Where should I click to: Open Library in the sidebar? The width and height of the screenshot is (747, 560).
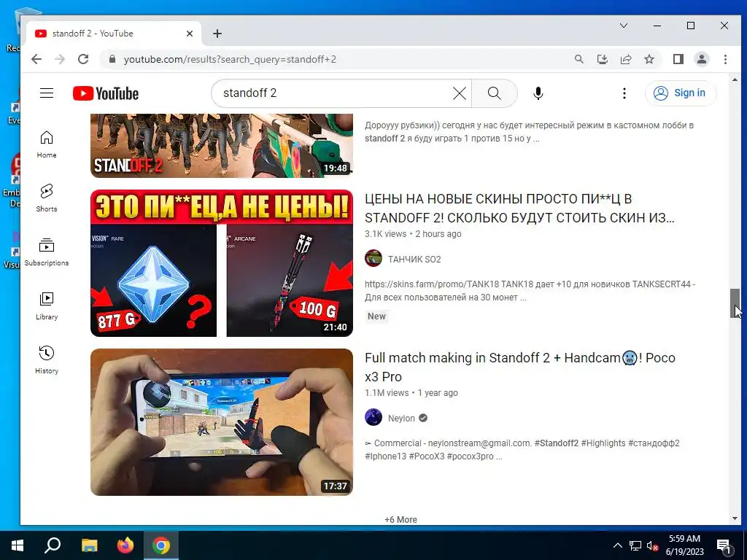[46, 306]
